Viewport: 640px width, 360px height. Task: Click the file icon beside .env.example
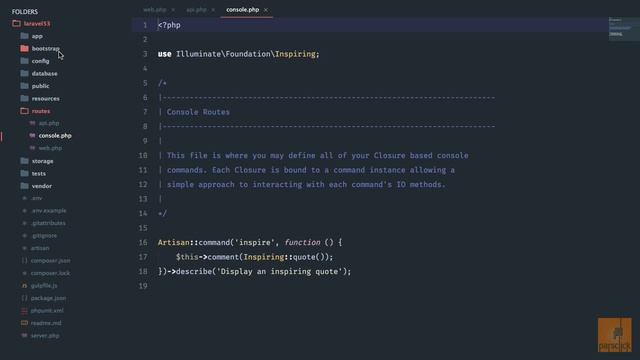tap(24, 211)
